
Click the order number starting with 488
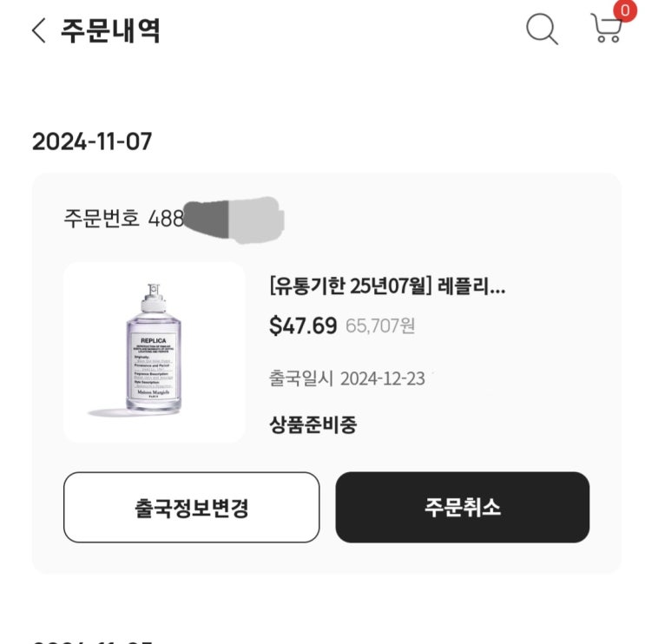click(x=166, y=218)
